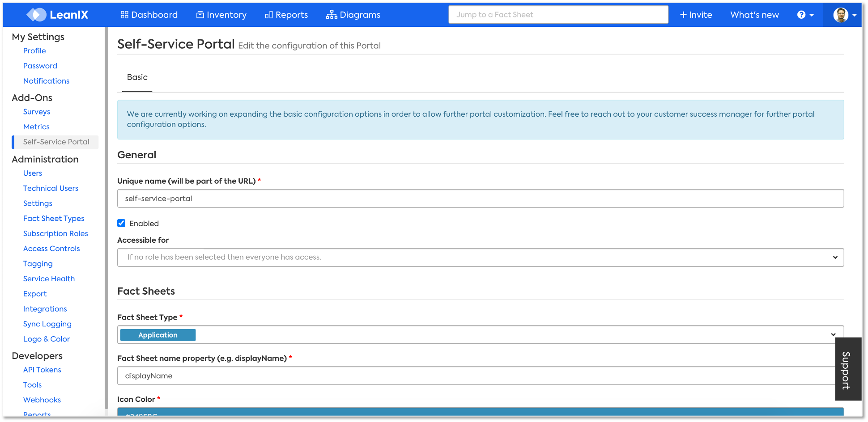This screenshot has height=422, width=868.
Task: Open Export page
Action: [35, 294]
